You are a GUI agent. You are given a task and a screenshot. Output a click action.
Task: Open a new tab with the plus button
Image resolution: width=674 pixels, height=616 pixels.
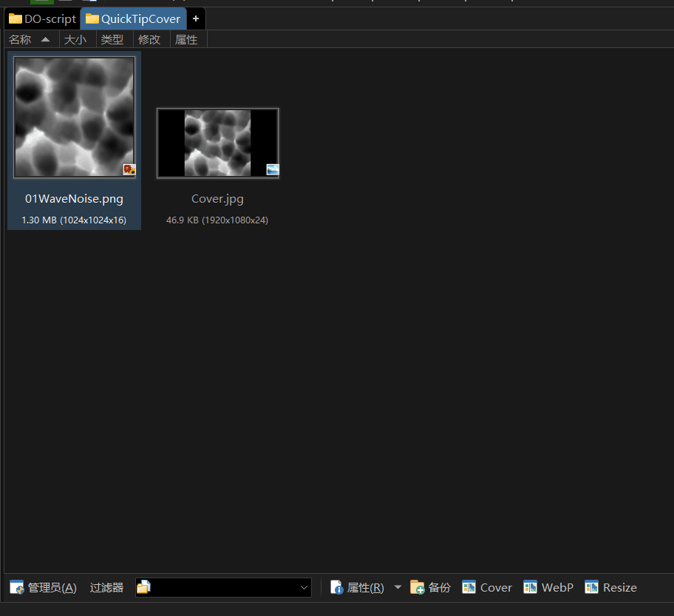coord(195,19)
